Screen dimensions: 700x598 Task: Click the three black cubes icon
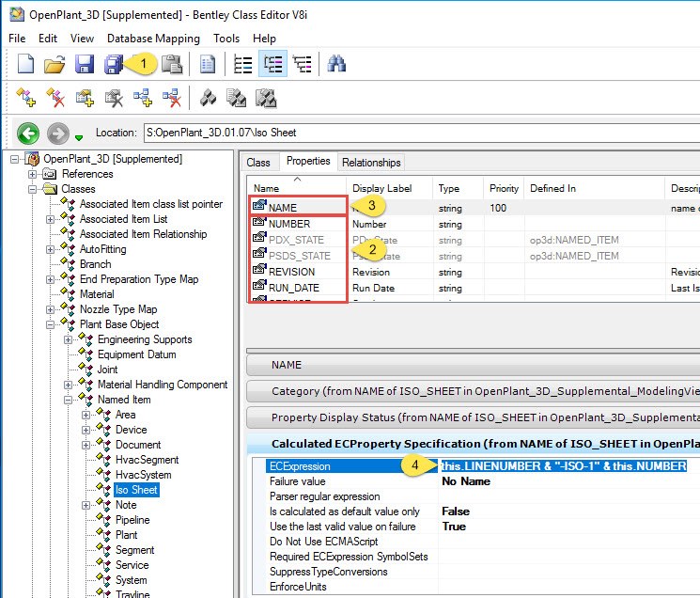point(208,98)
